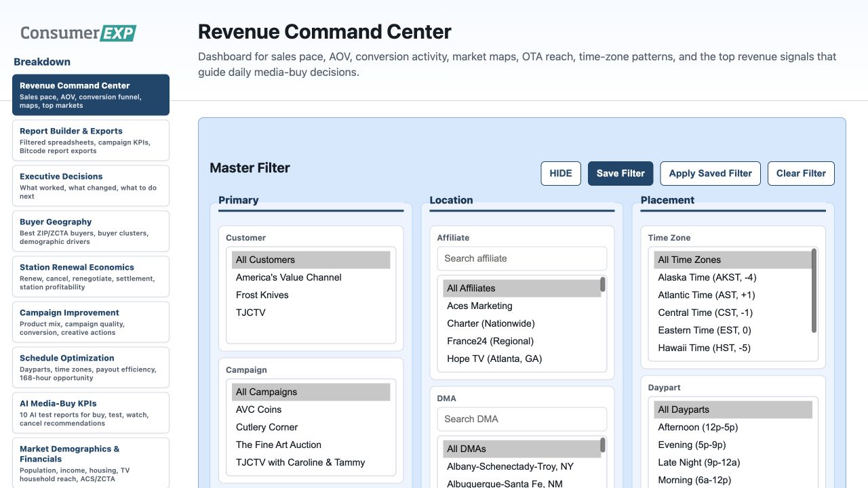Click the DMA list scrollbar

point(603,445)
